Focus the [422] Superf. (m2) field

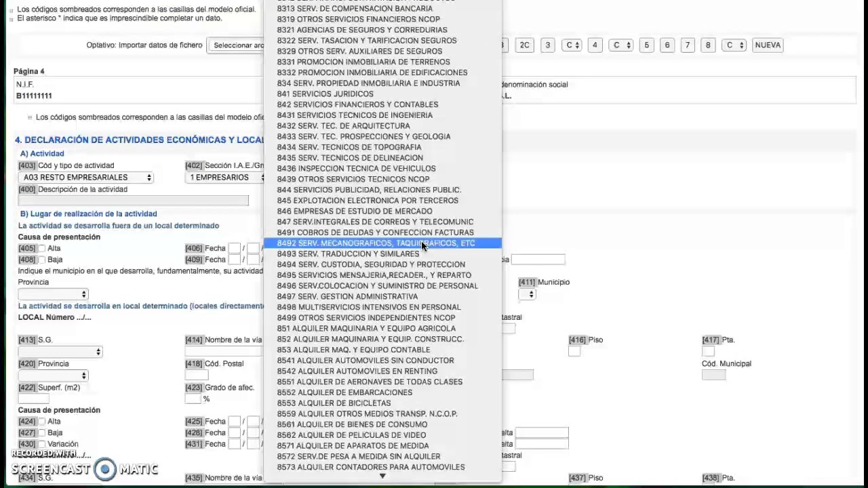[34, 399]
